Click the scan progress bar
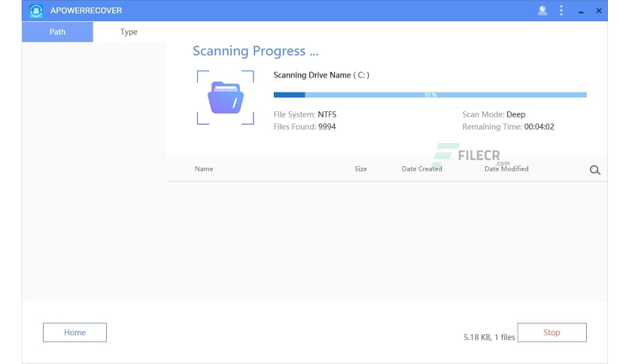This screenshot has height=364, width=629. [430, 95]
